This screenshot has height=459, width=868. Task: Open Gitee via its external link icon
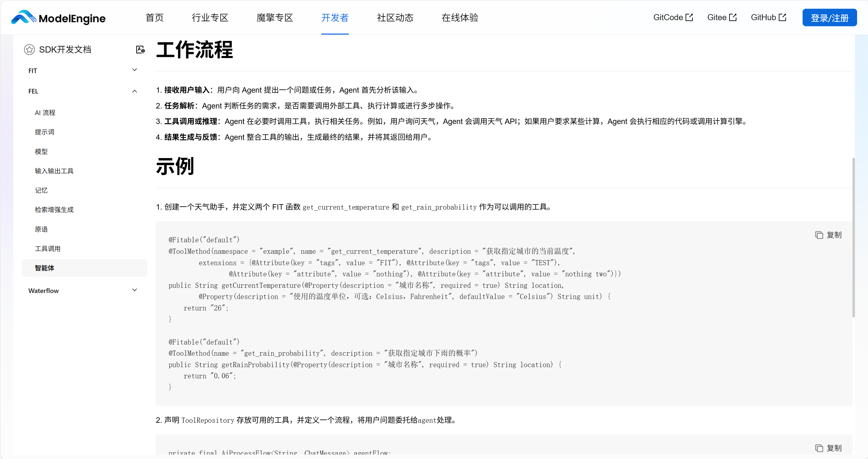tap(733, 17)
